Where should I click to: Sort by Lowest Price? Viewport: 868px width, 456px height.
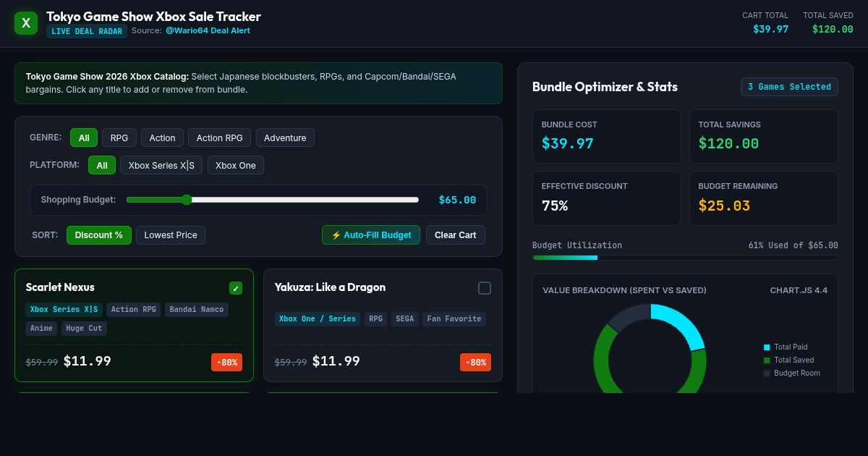click(171, 235)
